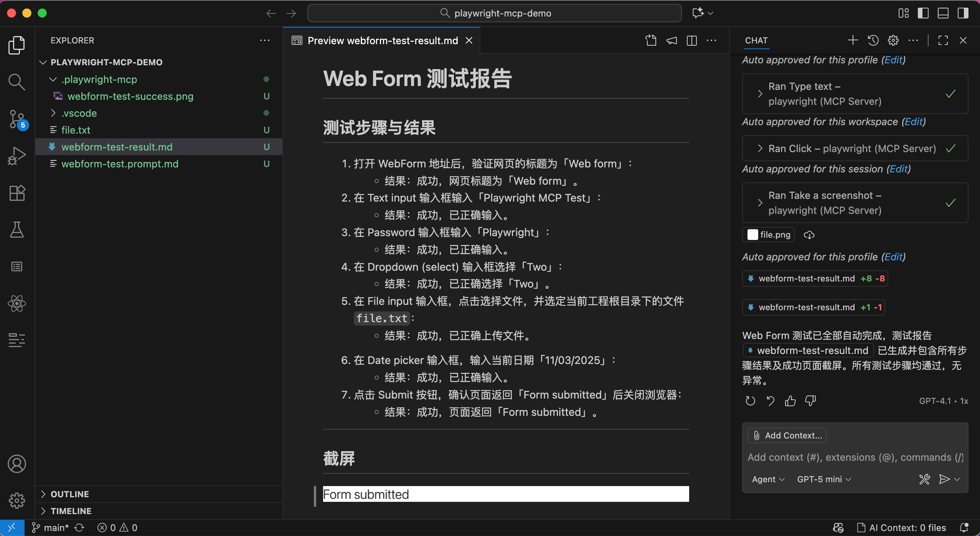This screenshot has height=536, width=980.
Task: Open the GPT-5 mini model selector
Action: 822,479
